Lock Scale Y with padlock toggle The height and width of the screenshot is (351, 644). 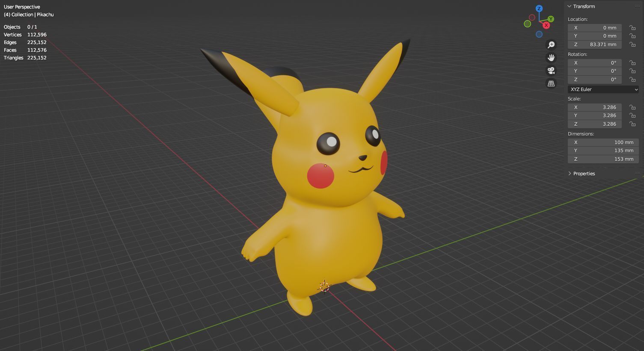pyautogui.click(x=632, y=115)
